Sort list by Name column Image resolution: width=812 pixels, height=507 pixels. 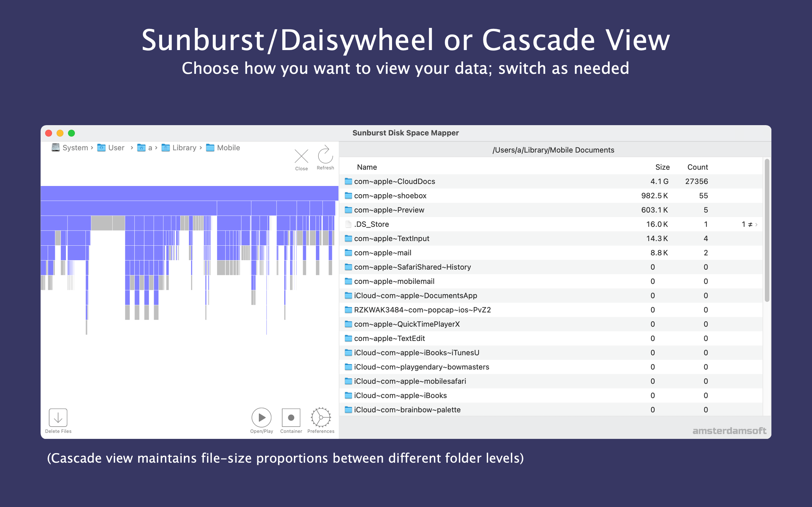367,167
